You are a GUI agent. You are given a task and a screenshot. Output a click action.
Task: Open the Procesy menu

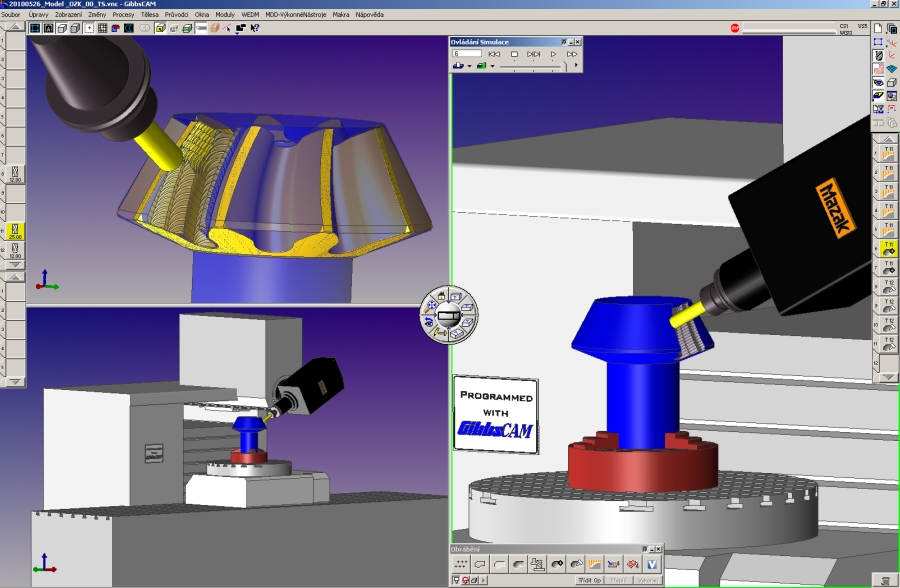pos(123,15)
